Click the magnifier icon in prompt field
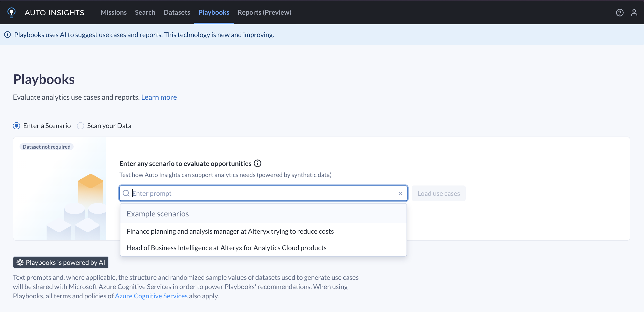Image resolution: width=644 pixels, height=312 pixels. coord(126,193)
